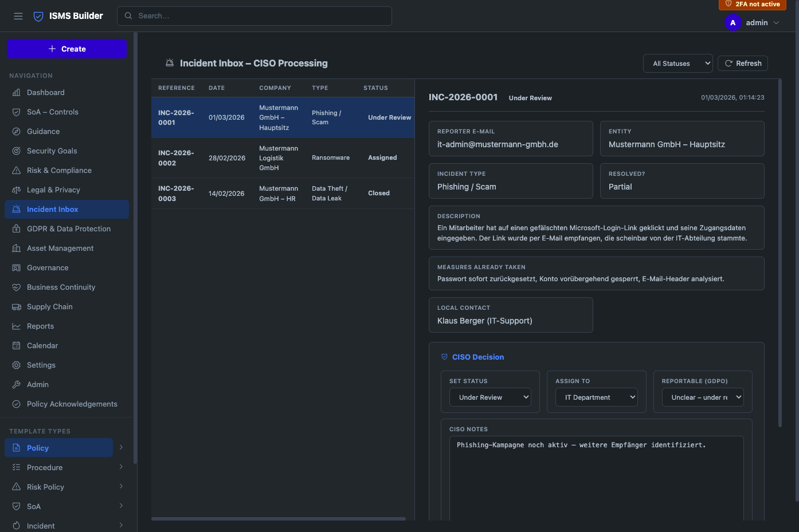Select the Incident template type
Image resolution: width=799 pixels, height=532 pixels.
[x=58, y=526]
